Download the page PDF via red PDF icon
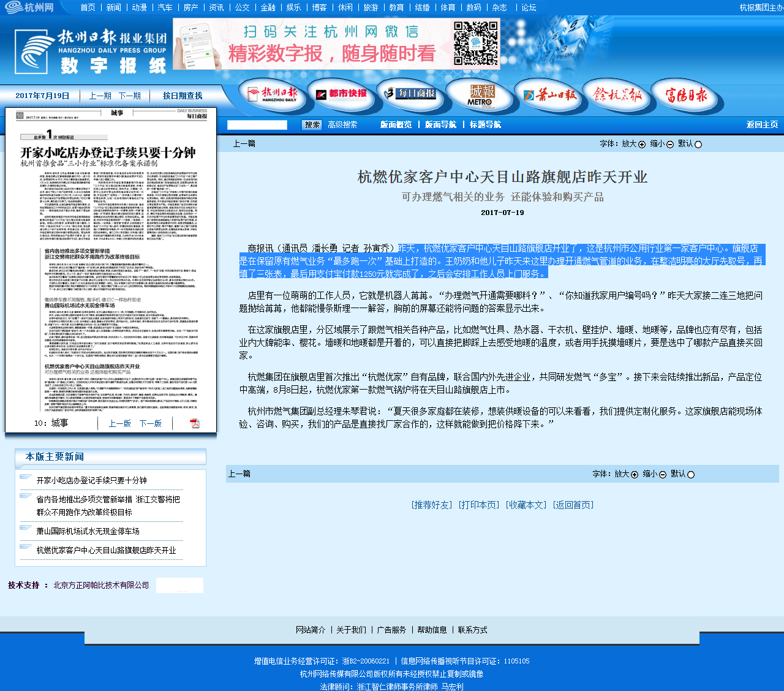This screenshot has width=784, height=691. pos(195,423)
